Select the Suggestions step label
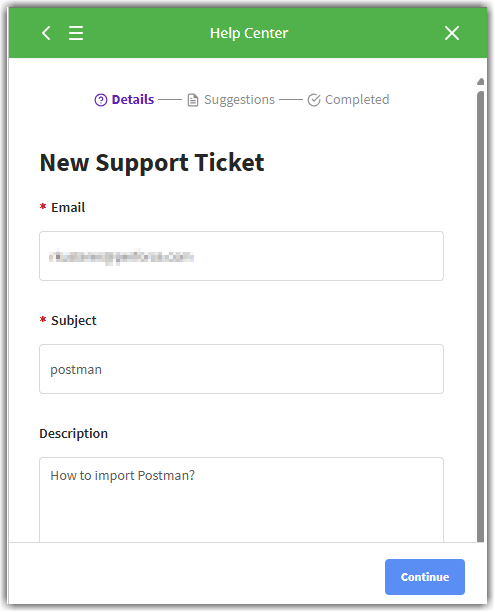Viewport: 495px width, 612px height. [x=239, y=100]
